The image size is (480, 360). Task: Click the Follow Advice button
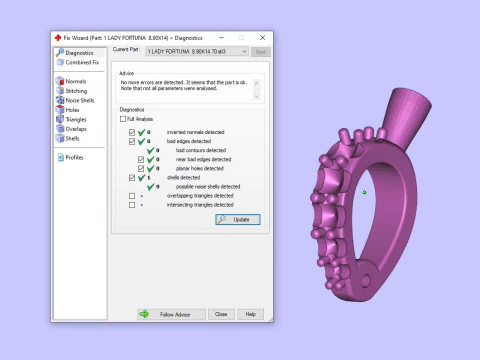tap(171, 314)
